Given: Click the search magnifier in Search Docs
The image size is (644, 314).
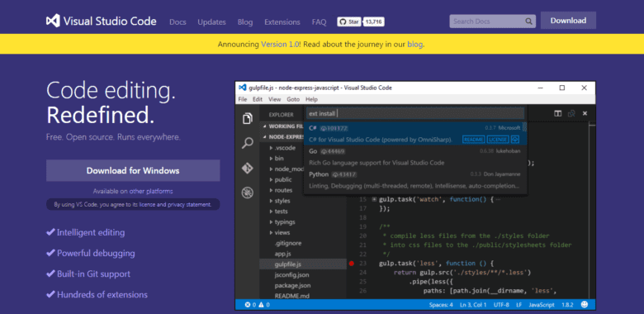Looking at the screenshot, I should [528, 21].
